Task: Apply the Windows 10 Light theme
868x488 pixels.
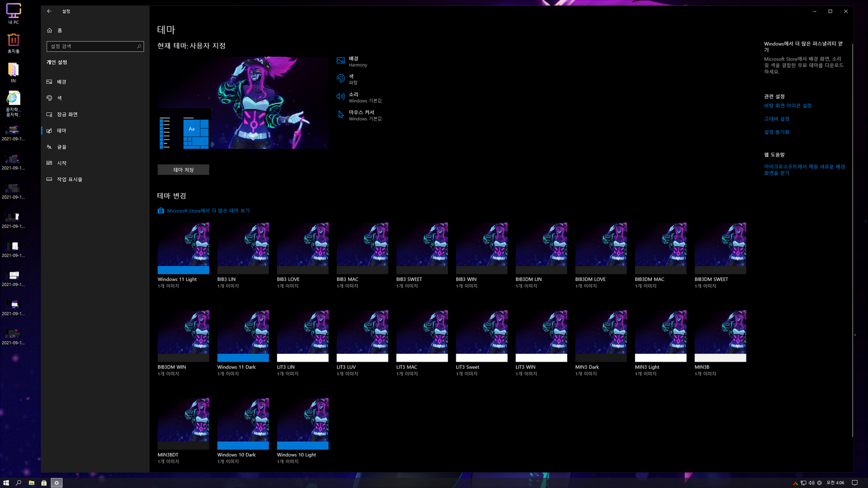Action: pyautogui.click(x=302, y=431)
